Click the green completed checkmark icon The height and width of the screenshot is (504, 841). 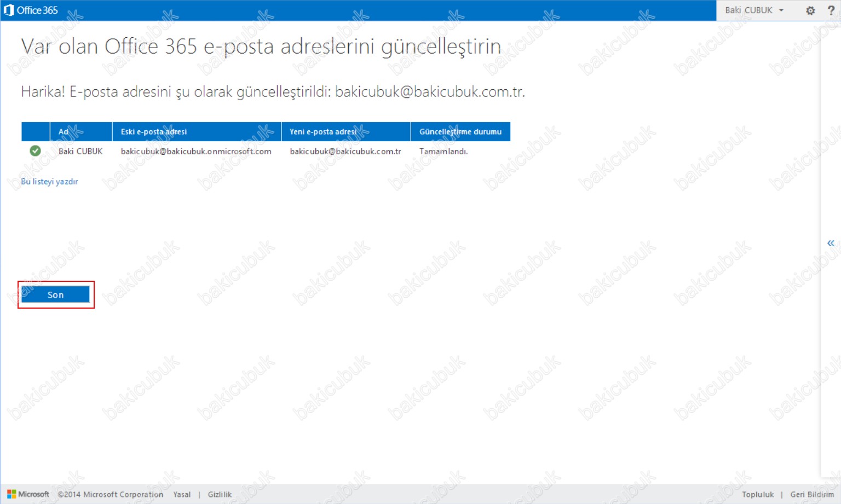click(x=35, y=150)
